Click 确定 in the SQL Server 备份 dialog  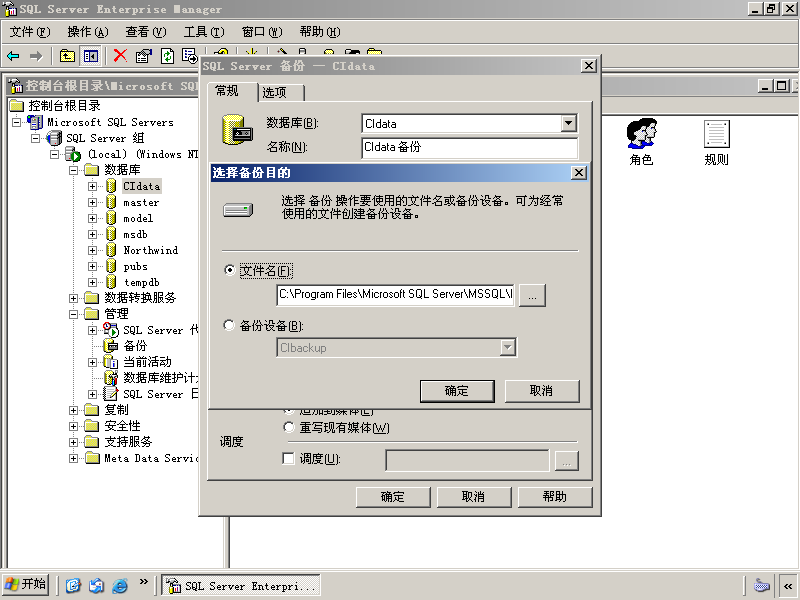coord(393,497)
